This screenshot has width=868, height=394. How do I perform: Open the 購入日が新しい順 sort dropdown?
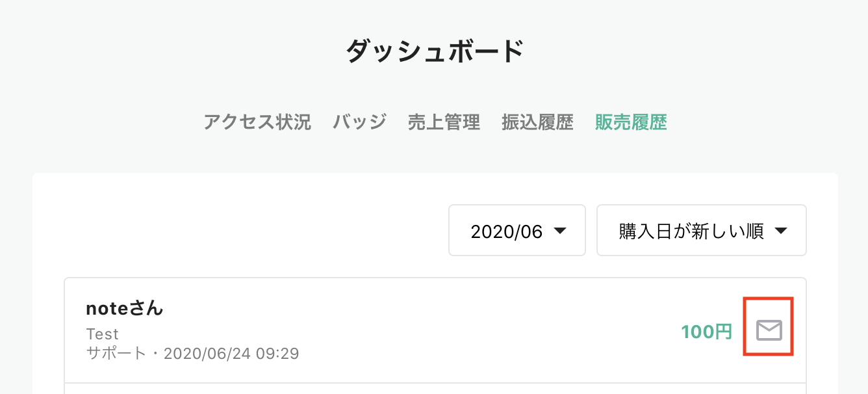pos(701,230)
